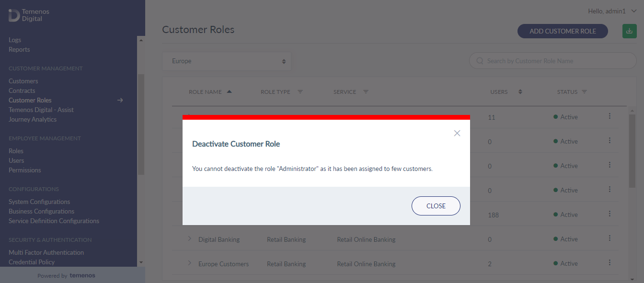Image resolution: width=644 pixels, height=283 pixels.
Task: Open filter icon next to Service column
Action: point(366,92)
